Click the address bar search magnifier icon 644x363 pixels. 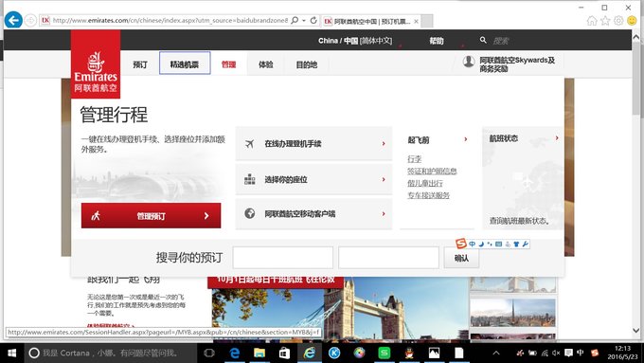[x=295, y=20]
